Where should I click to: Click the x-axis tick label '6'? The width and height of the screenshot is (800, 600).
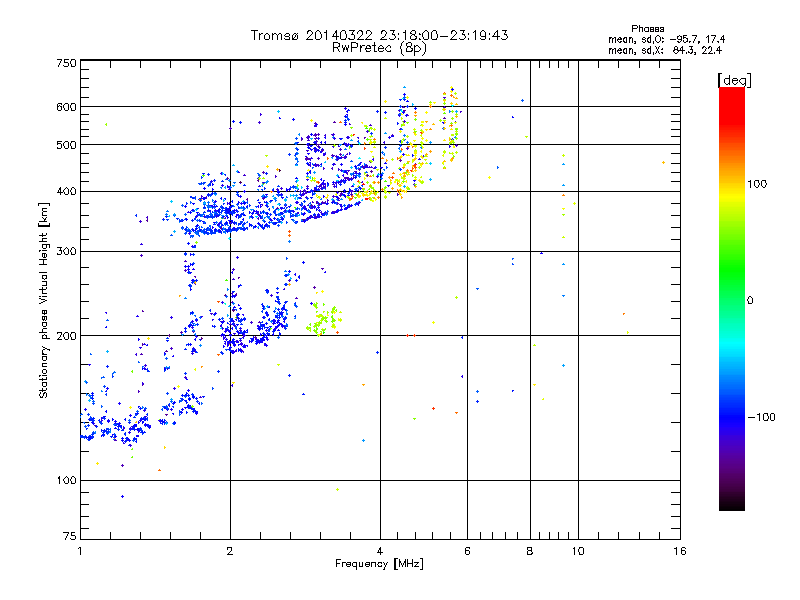click(x=467, y=551)
